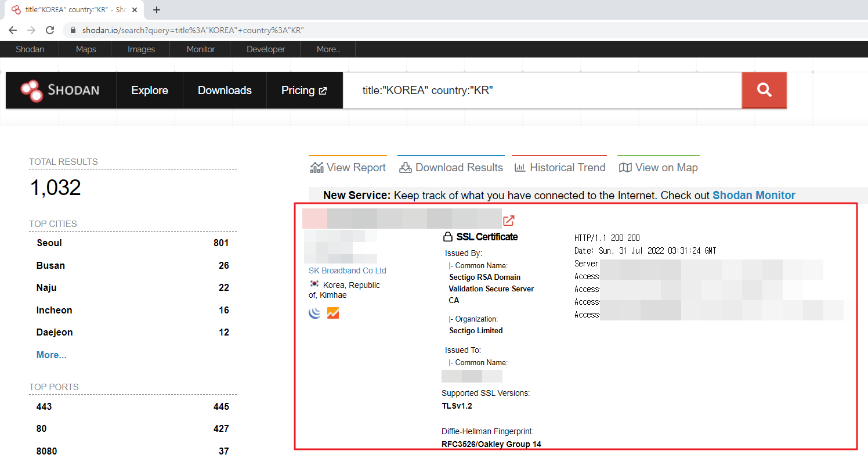Filter by port 8080
Image resolution: width=868 pixels, height=458 pixels.
[x=46, y=451]
